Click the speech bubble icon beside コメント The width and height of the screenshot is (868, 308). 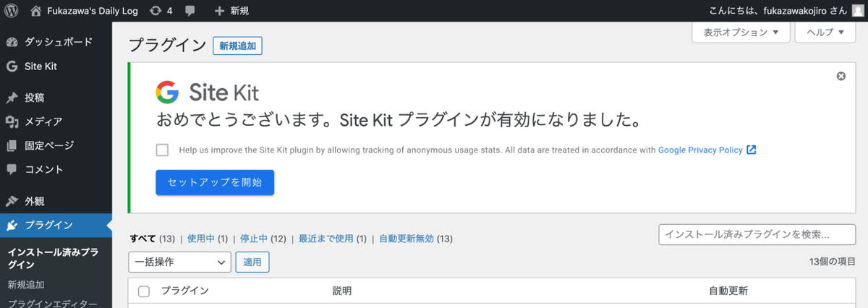point(12,169)
